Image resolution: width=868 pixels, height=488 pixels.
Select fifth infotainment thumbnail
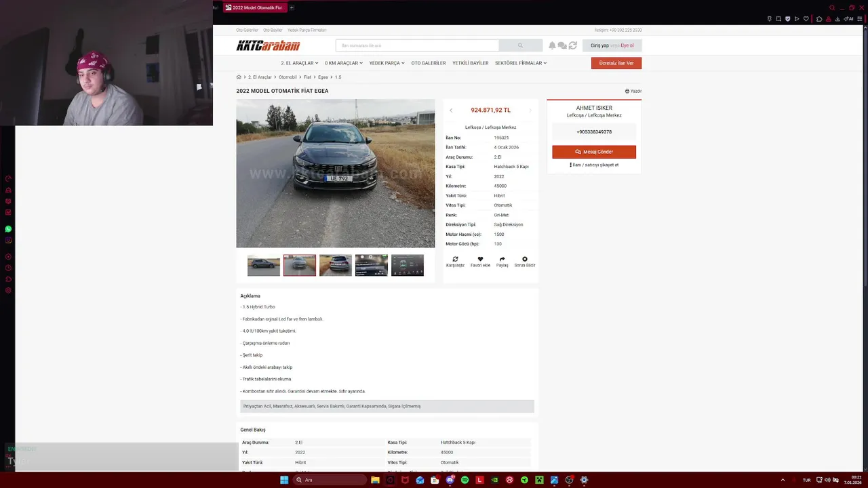tap(408, 265)
